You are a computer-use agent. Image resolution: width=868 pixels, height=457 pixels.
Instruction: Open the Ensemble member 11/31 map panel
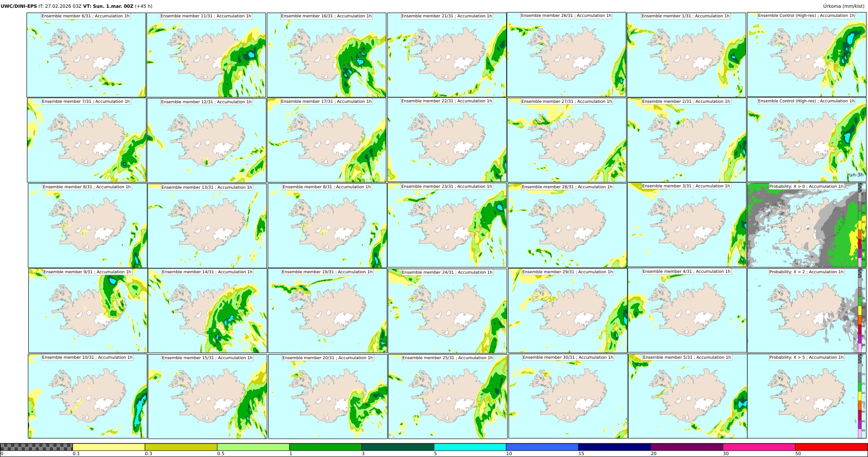pos(206,55)
